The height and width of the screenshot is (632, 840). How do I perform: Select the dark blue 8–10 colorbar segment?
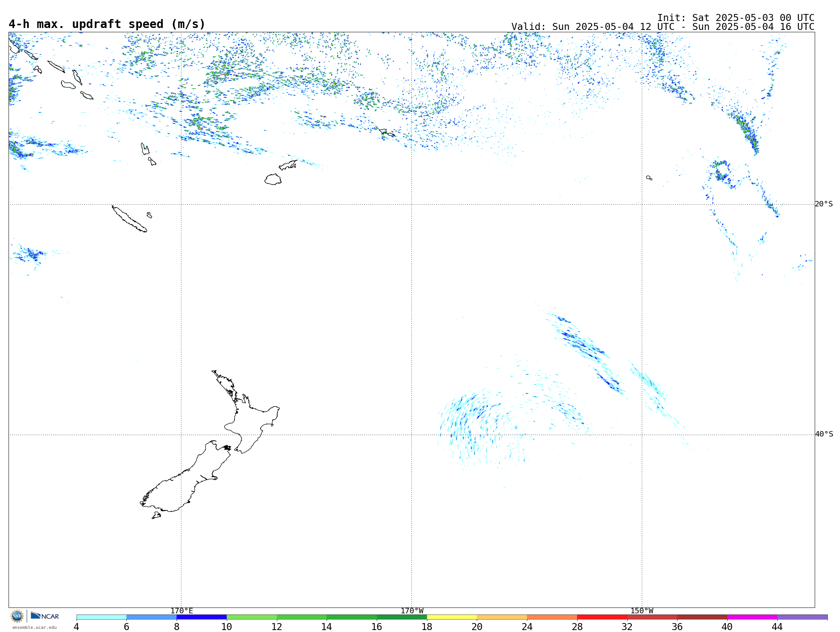(201, 617)
